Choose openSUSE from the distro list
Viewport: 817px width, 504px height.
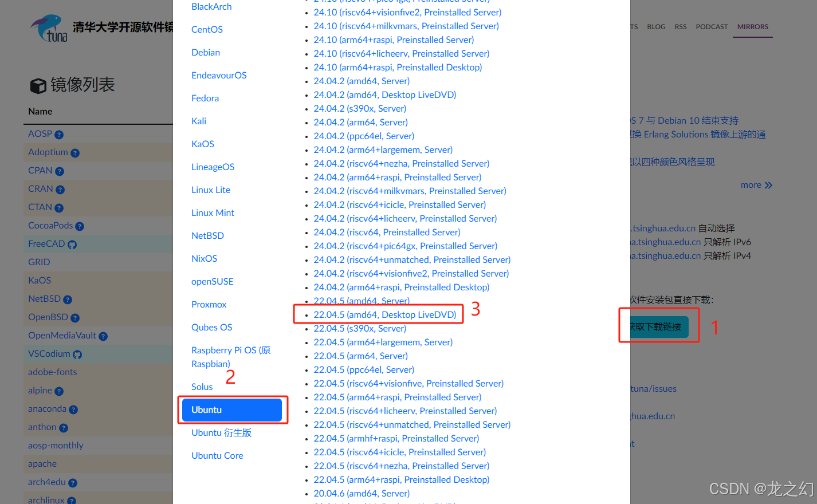click(213, 281)
